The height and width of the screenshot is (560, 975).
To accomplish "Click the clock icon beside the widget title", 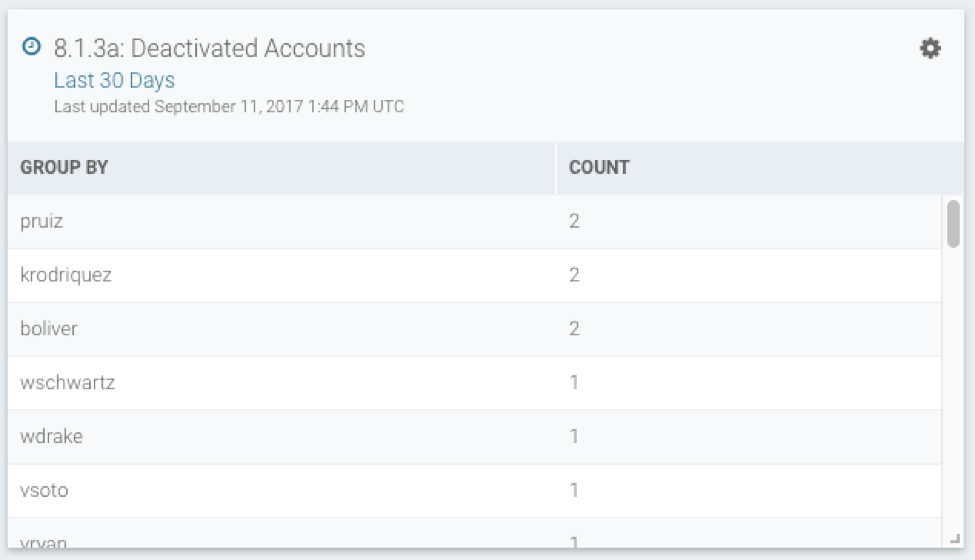I will coord(32,47).
